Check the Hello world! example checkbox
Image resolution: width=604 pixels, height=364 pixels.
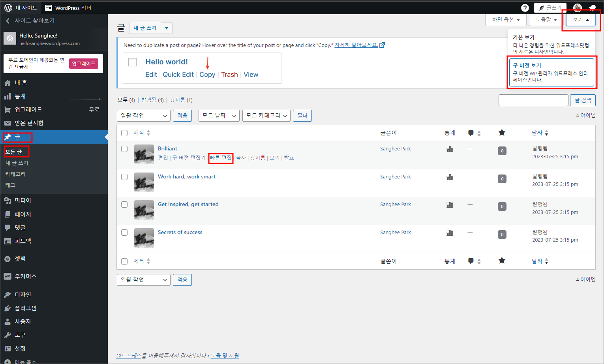[133, 62]
